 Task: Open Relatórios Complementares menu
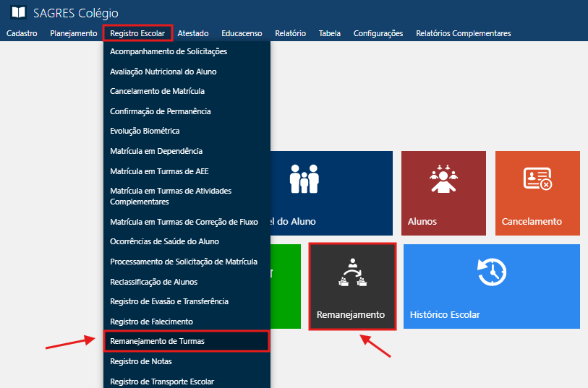[x=463, y=33]
